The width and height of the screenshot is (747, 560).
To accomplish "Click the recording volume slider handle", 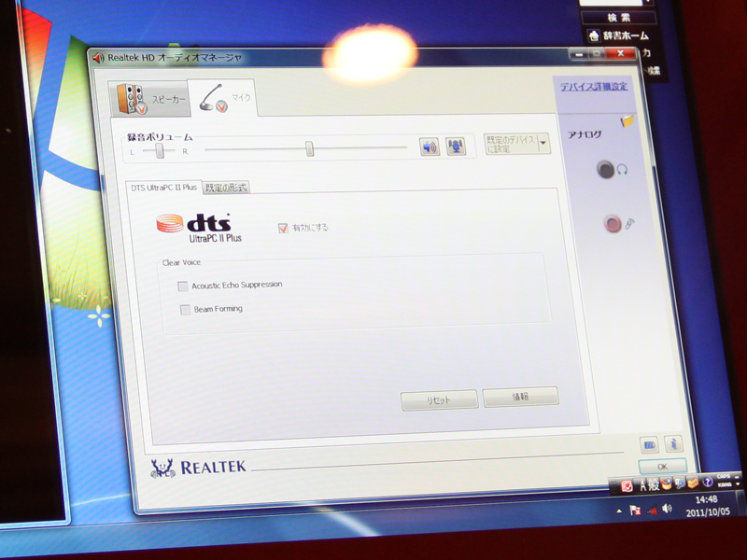I will coord(309,148).
